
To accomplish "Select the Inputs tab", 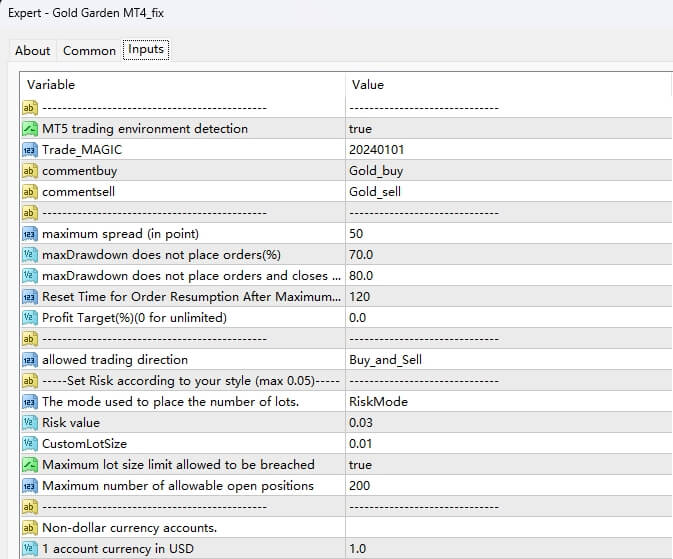I will point(146,49).
